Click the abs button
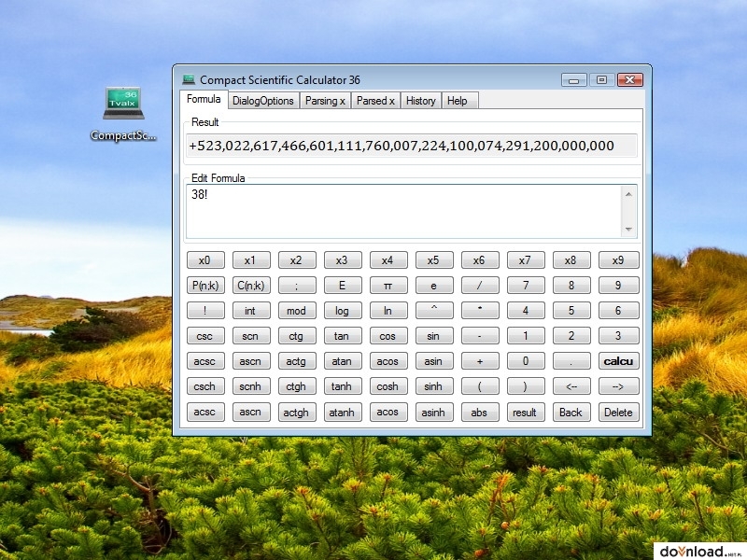Viewport: 747px width, 560px height. 480,413
